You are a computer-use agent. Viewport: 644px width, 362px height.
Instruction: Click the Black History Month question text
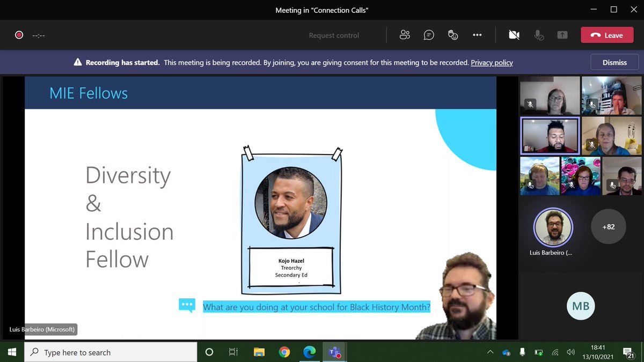pos(317,307)
